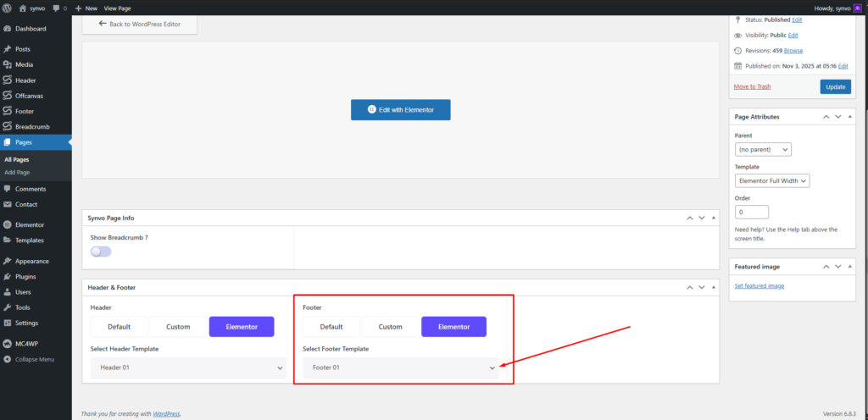Open the comments bubble icon in admin bar
This screenshot has height=420, width=868.
pos(58,8)
